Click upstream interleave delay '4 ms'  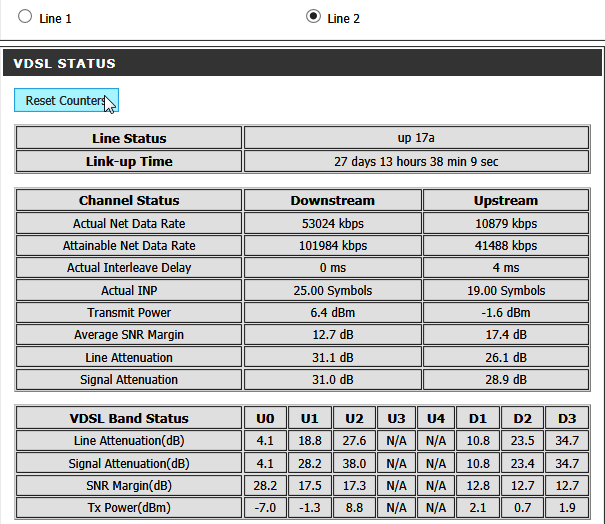[x=506, y=267]
